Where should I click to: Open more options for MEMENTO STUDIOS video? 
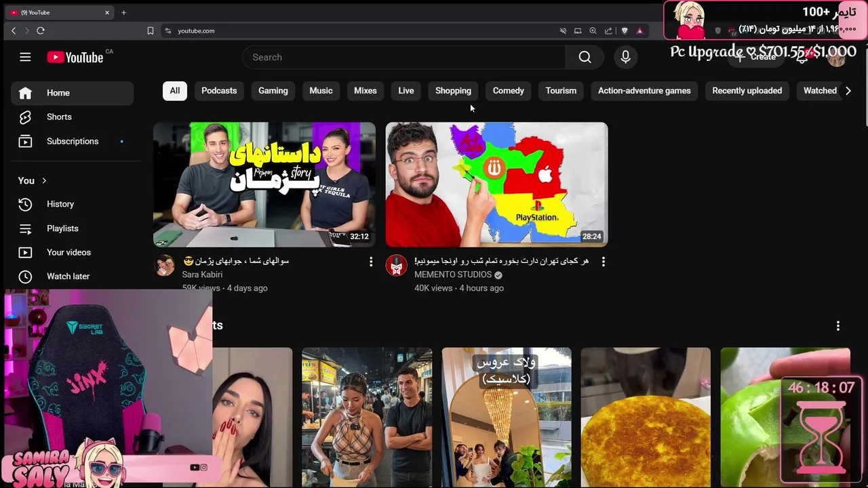tap(603, 262)
